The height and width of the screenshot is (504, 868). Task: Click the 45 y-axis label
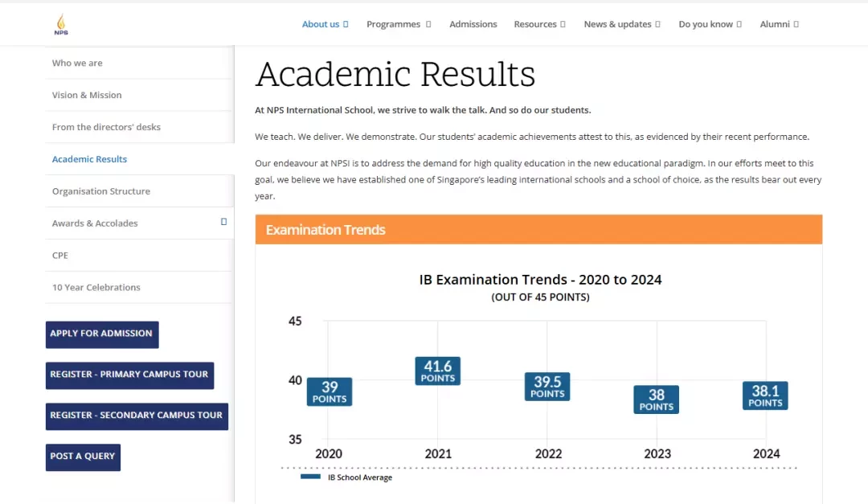point(295,322)
